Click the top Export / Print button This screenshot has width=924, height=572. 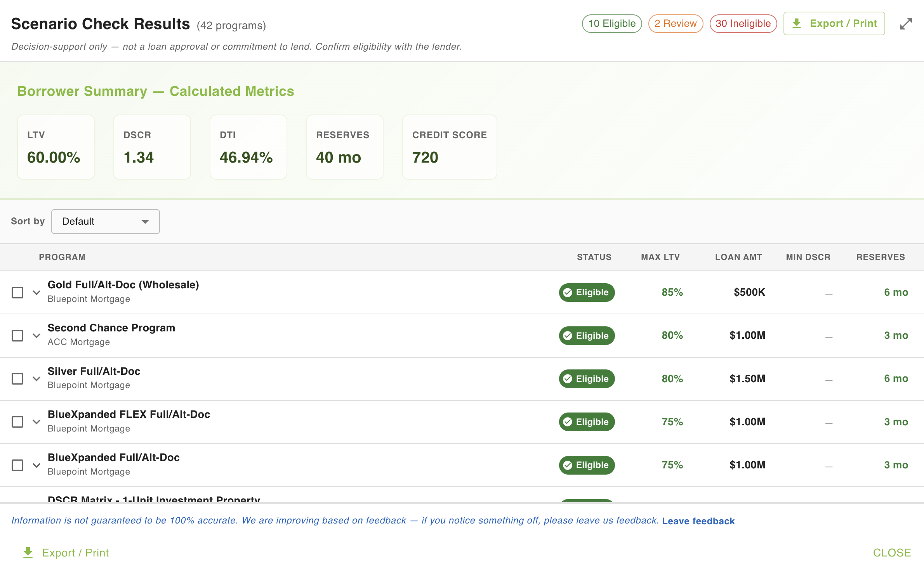point(834,23)
